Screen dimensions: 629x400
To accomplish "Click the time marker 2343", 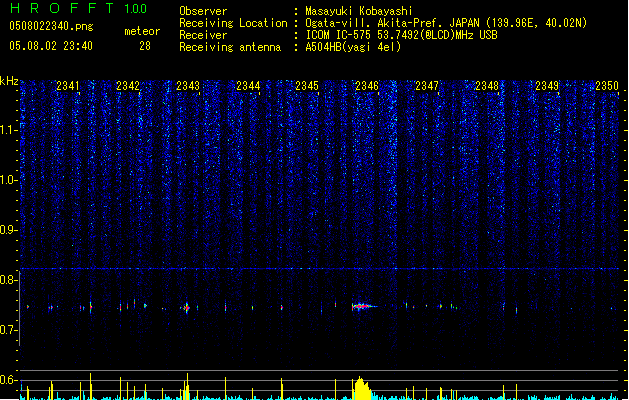I will (x=188, y=85).
